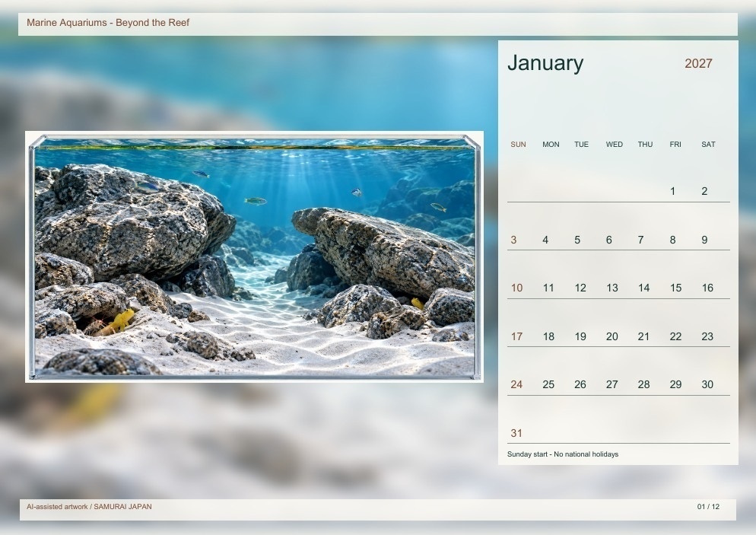Select date 6 in the calendar
Image resolution: width=756 pixels, height=535 pixels.
609,240
